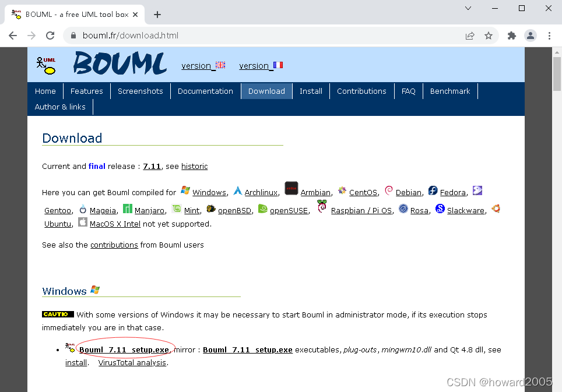The height and width of the screenshot is (392, 562).
Task: Click the Archlinux logo icon
Action: click(x=238, y=190)
